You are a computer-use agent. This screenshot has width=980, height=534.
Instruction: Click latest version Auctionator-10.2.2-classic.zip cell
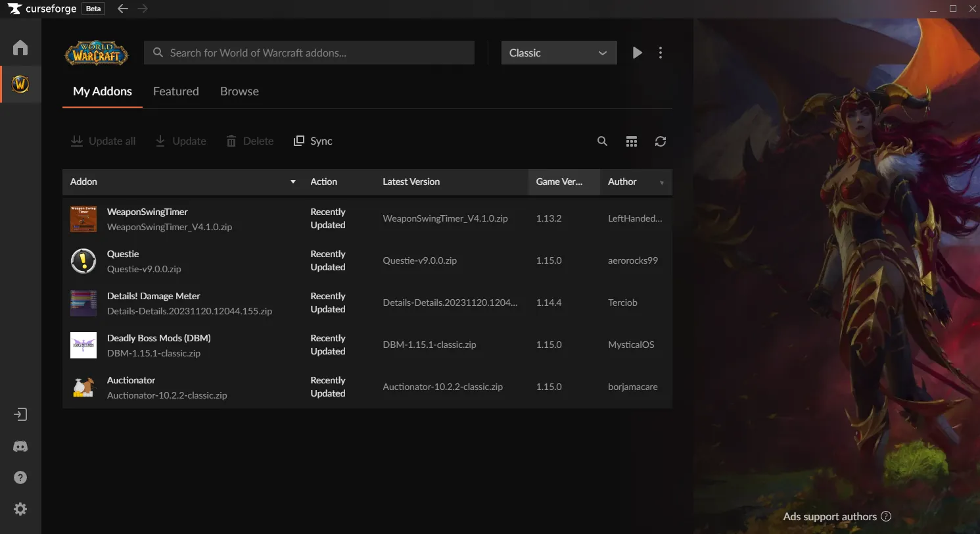443,387
